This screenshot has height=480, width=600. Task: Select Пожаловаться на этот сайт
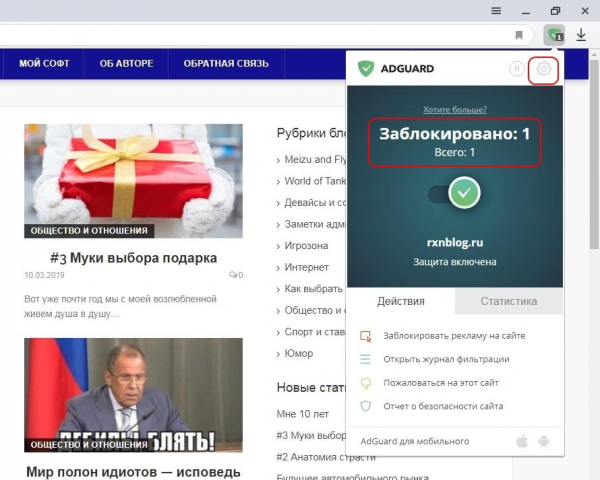[441, 383]
